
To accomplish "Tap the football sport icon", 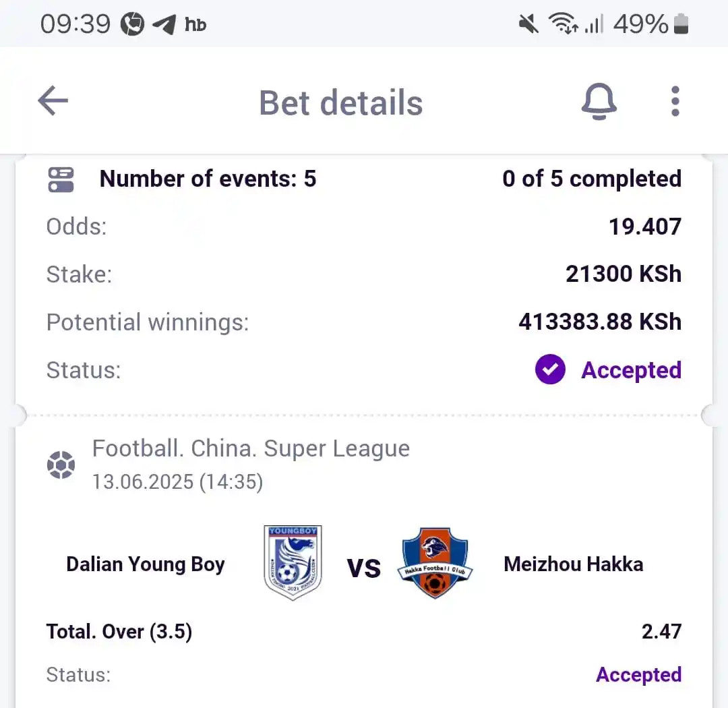I will (61, 465).
